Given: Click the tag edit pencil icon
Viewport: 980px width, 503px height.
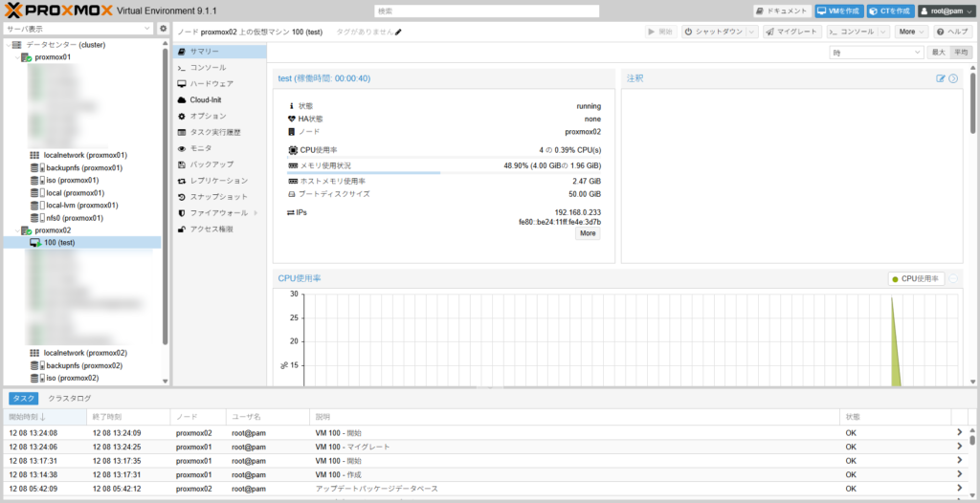Looking at the screenshot, I should tap(398, 32).
